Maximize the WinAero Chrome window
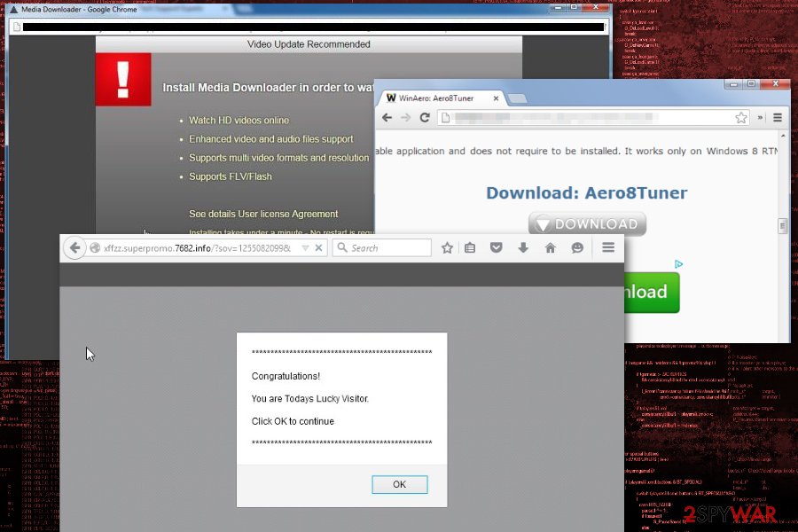Screen dimensions: 798x532 point(751,84)
